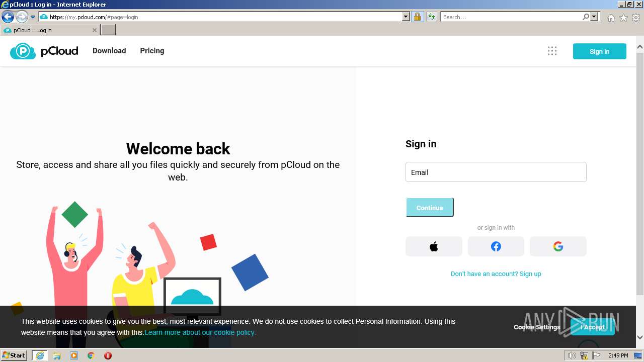Focus the Email input field

(x=496, y=172)
